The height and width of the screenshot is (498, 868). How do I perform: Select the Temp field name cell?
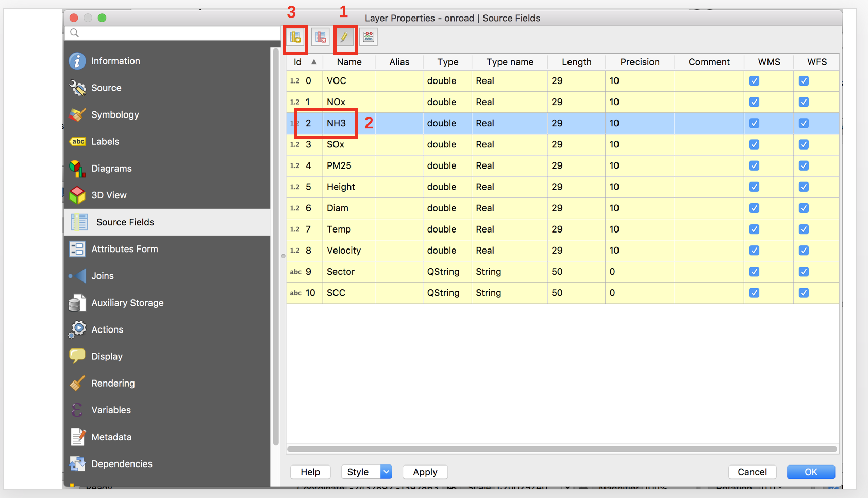349,229
